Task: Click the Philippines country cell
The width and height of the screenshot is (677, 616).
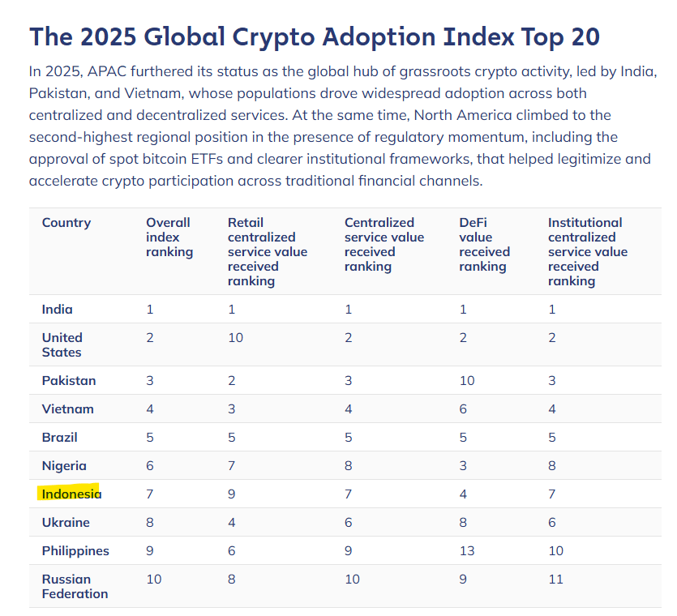Action: [75, 550]
